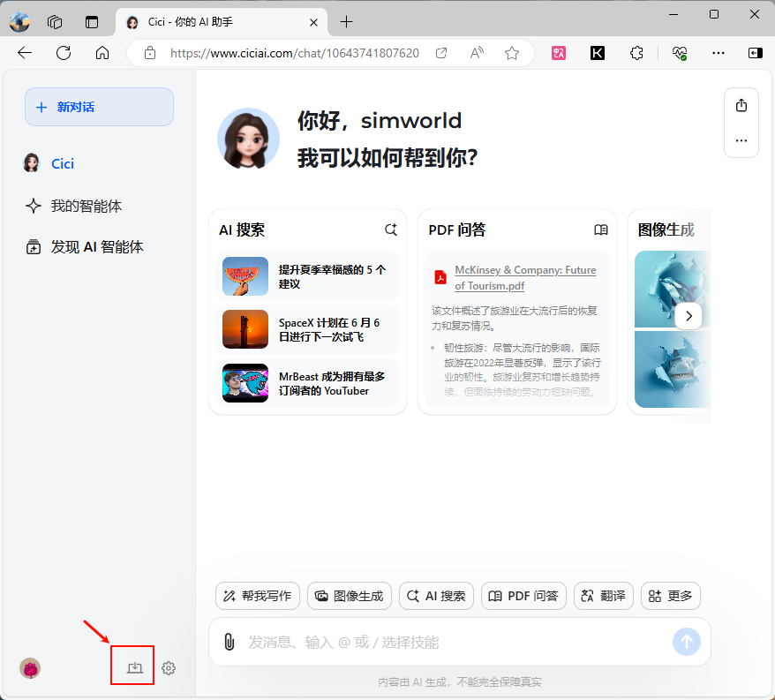Click the message input field
Screen dimensions: 775x700
pyautogui.click(x=455, y=642)
